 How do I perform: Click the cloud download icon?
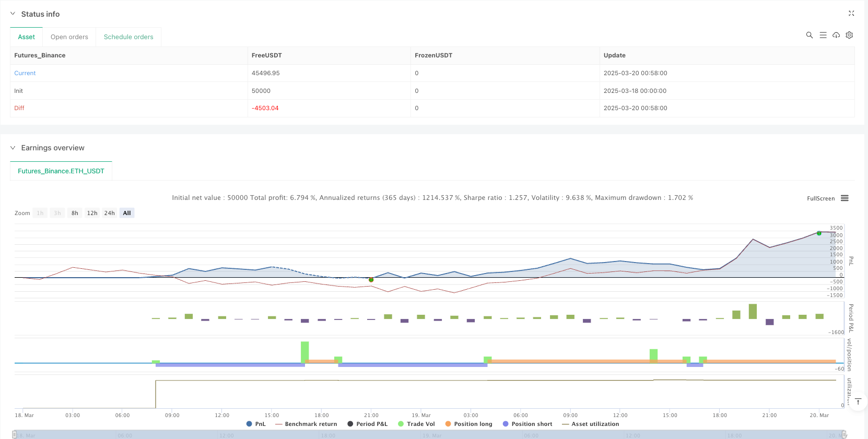(836, 35)
